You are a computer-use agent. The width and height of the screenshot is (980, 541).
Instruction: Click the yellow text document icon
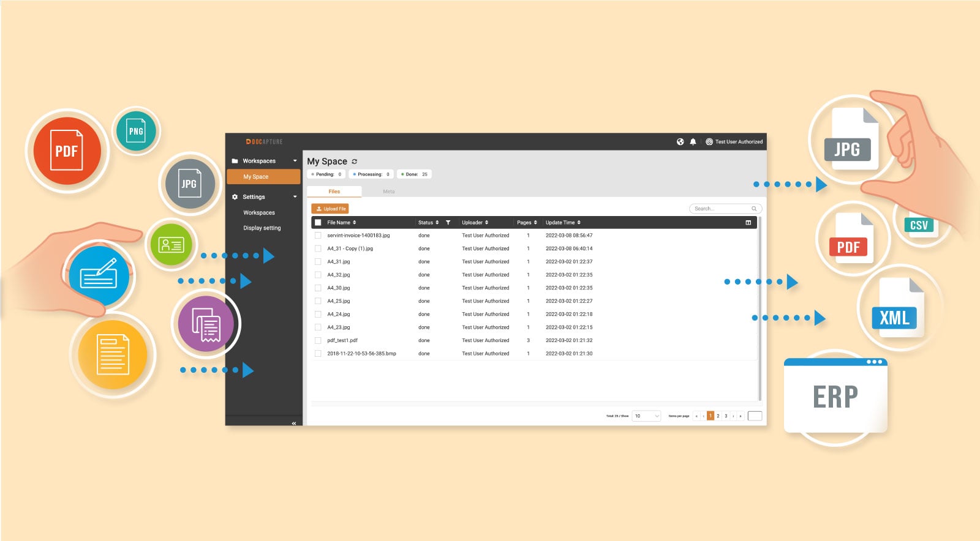tap(113, 354)
